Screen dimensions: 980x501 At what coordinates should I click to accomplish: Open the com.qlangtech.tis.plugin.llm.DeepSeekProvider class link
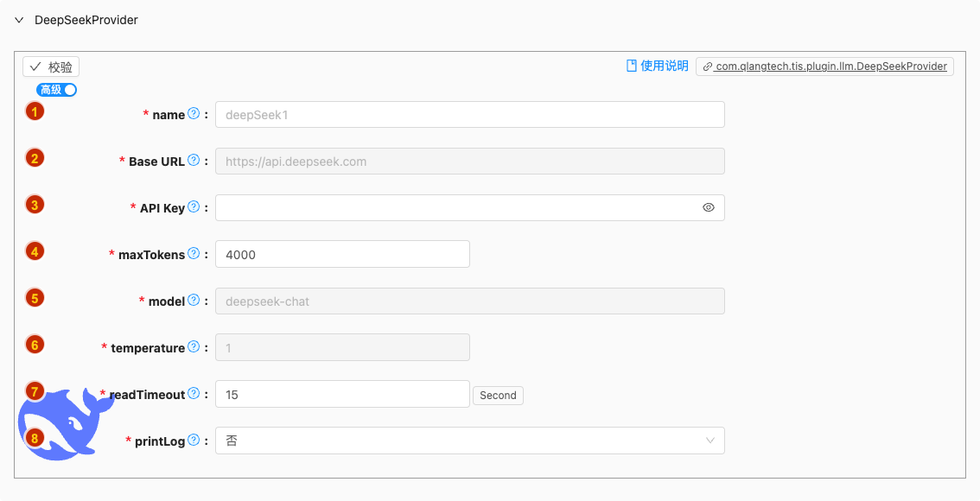point(824,67)
